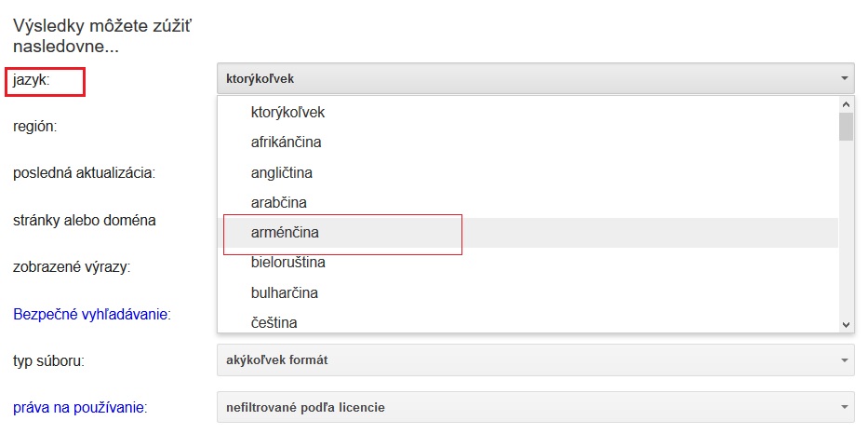Pick arabčina from the dropdown list
Screen dimensions: 868x434
coord(278,202)
